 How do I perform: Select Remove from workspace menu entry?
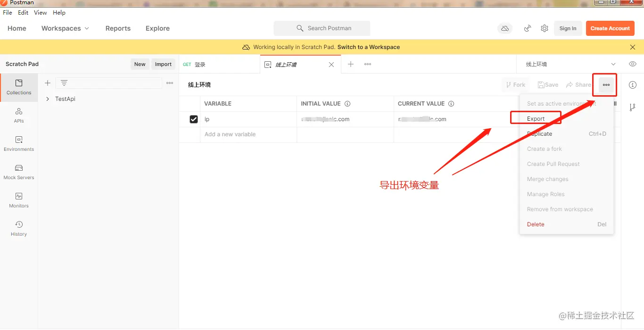[x=566, y=209]
